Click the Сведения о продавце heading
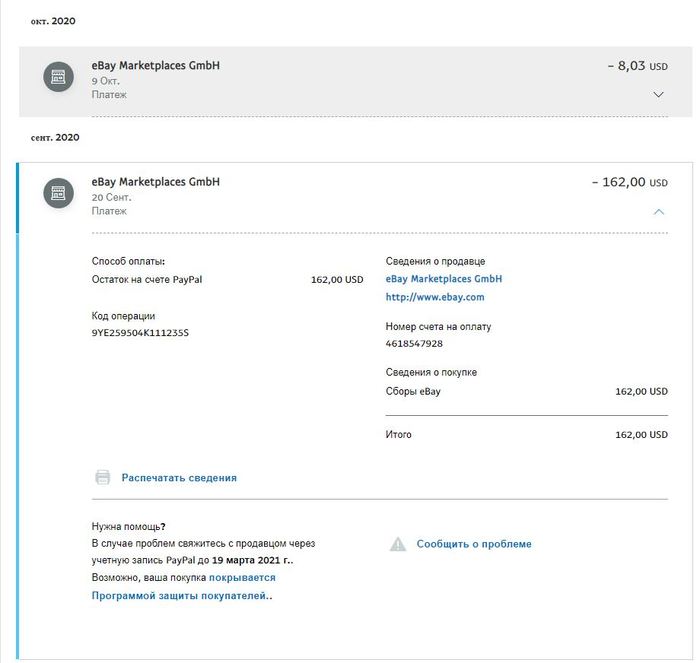This screenshot has height=663, width=700. coord(435,261)
